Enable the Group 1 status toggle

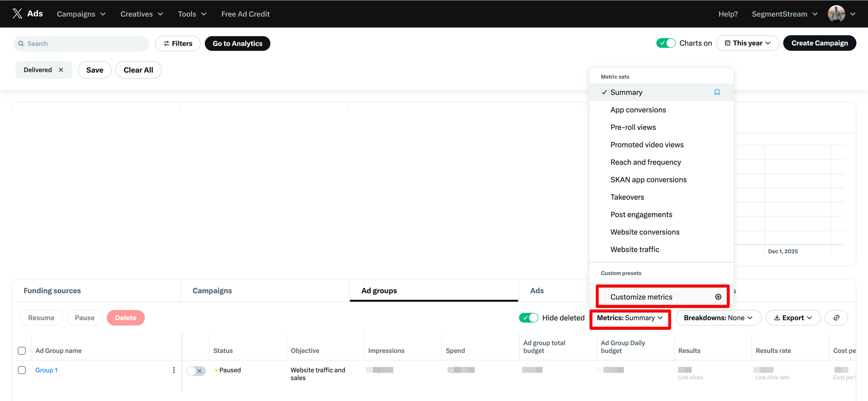pos(196,371)
